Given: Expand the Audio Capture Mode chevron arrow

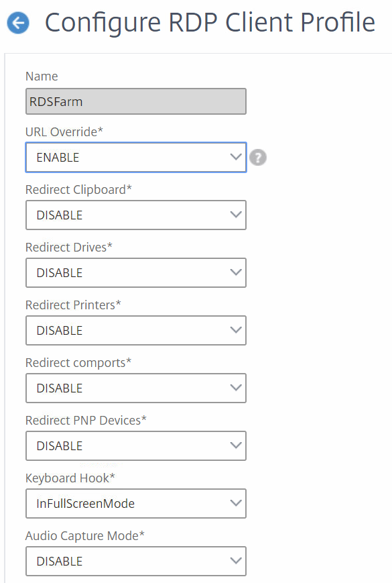Looking at the screenshot, I should 236,560.
